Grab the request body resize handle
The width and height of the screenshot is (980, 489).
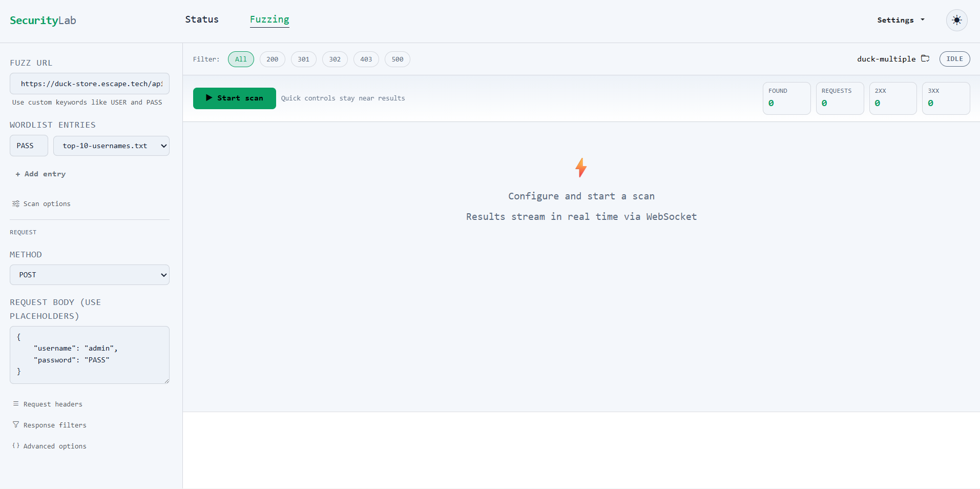(166, 381)
